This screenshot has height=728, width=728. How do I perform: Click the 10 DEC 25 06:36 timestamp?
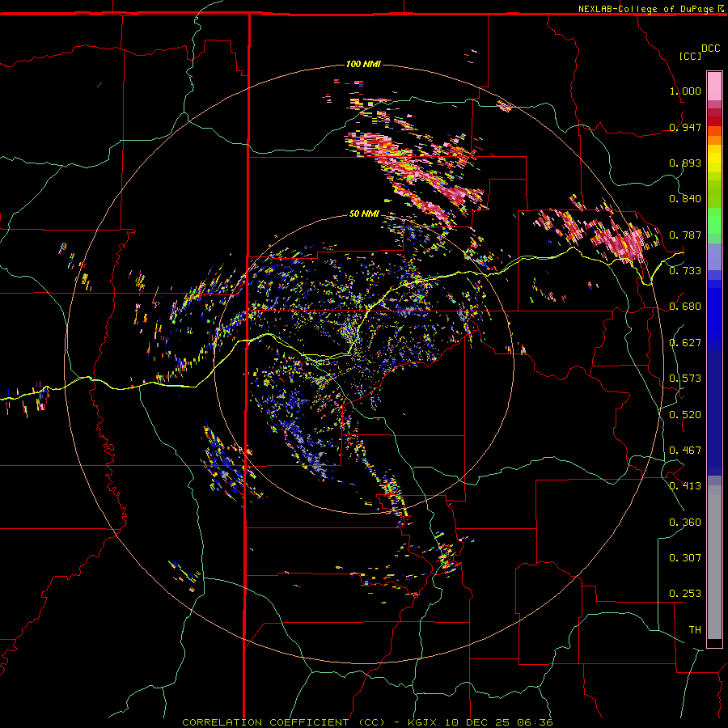pos(498,722)
